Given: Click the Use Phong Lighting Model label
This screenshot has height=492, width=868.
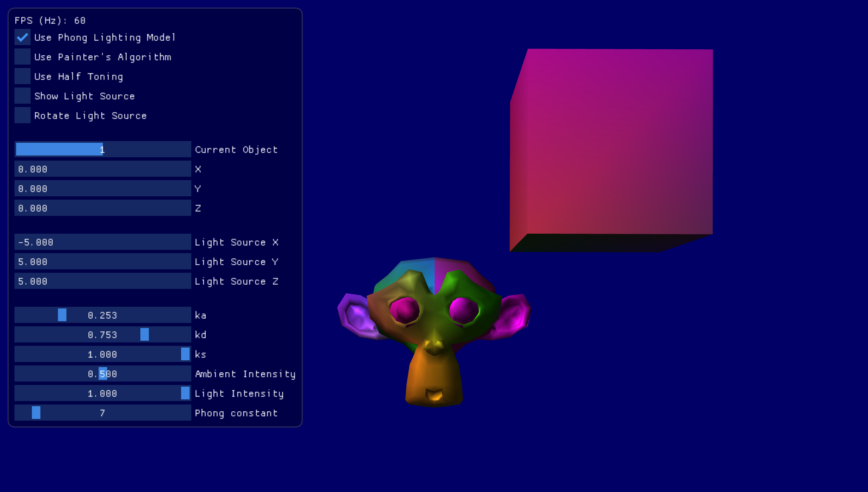Looking at the screenshot, I should pyautogui.click(x=105, y=38).
